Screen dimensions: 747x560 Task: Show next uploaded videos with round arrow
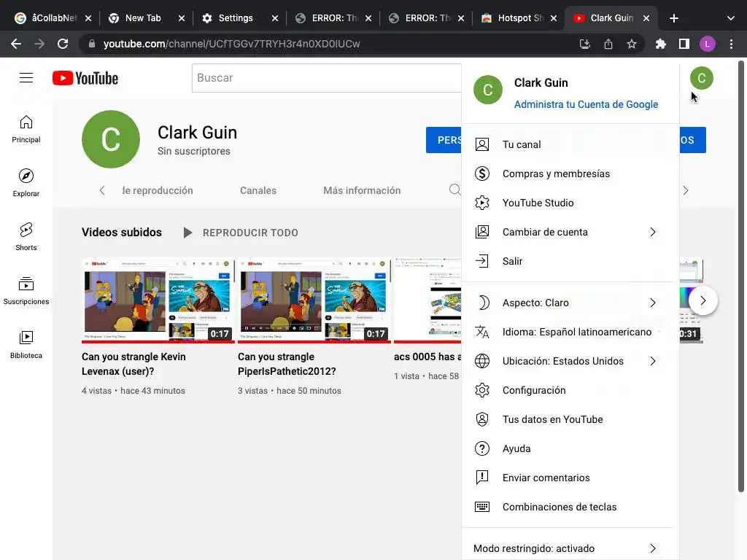coord(703,300)
